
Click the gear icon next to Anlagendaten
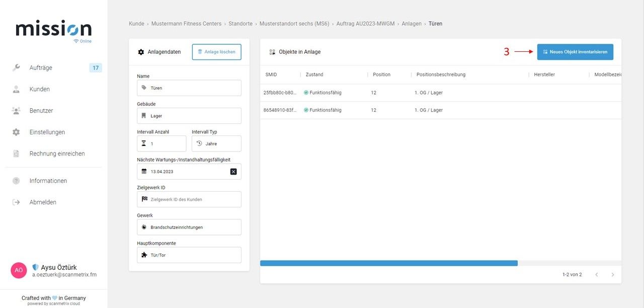[x=141, y=52]
